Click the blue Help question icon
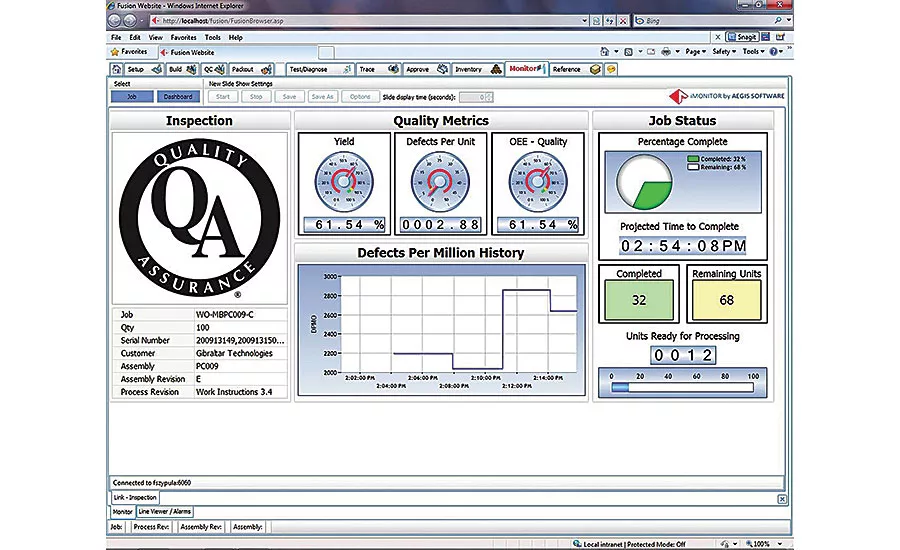 [774, 52]
